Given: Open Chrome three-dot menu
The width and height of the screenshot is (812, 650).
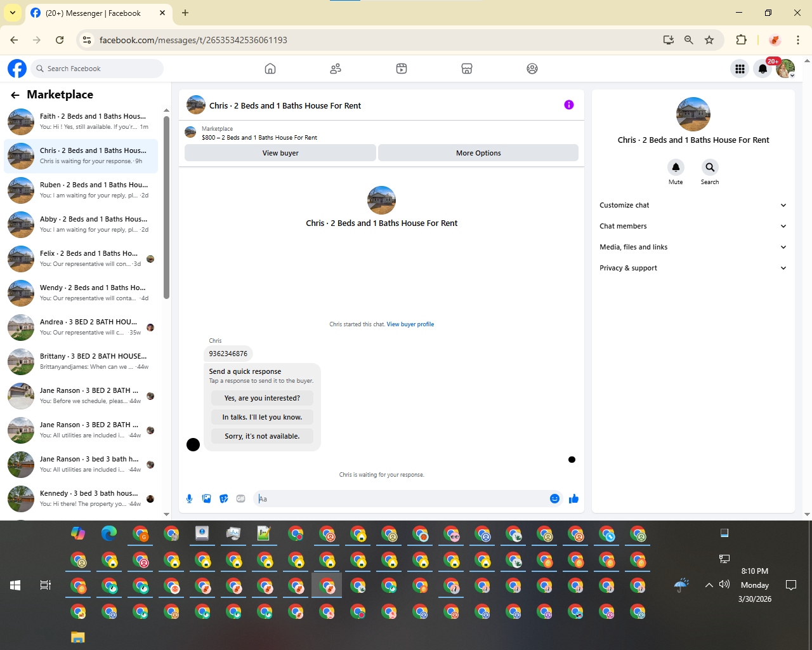Looking at the screenshot, I should [x=798, y=40].
